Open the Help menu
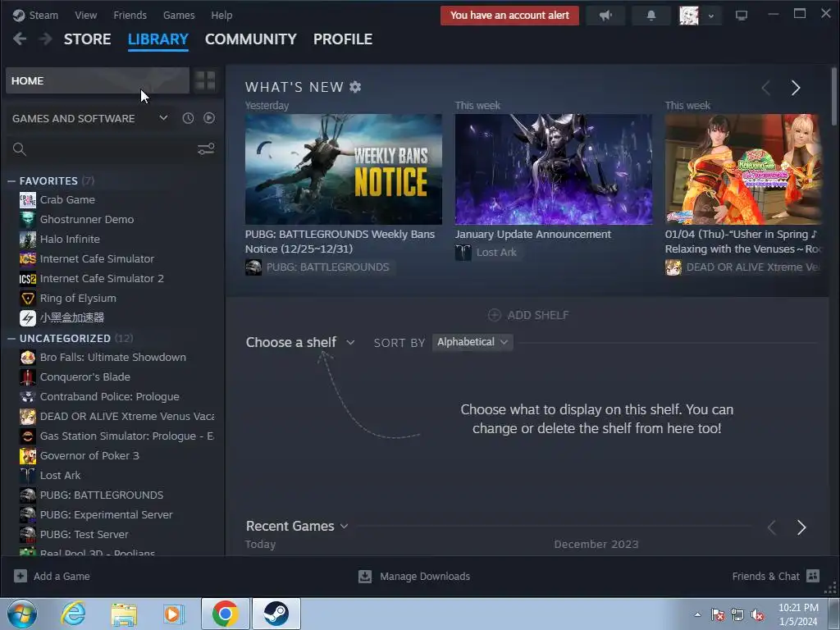 point(221,15)
